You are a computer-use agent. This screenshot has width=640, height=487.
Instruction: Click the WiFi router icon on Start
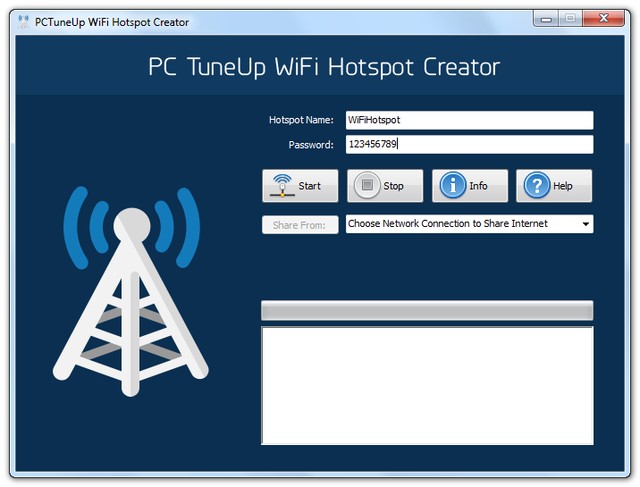tap(282, 186)
